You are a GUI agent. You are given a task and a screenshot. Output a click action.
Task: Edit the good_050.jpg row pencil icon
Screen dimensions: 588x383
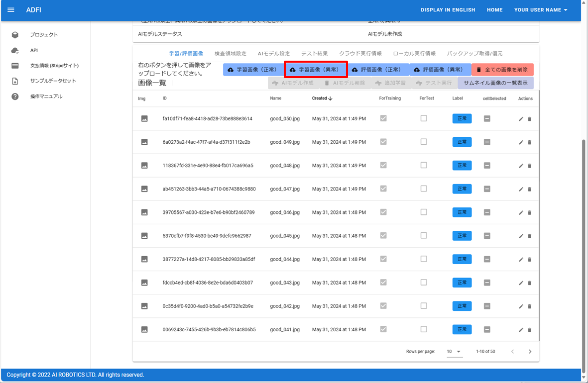(x=521, y=119)
